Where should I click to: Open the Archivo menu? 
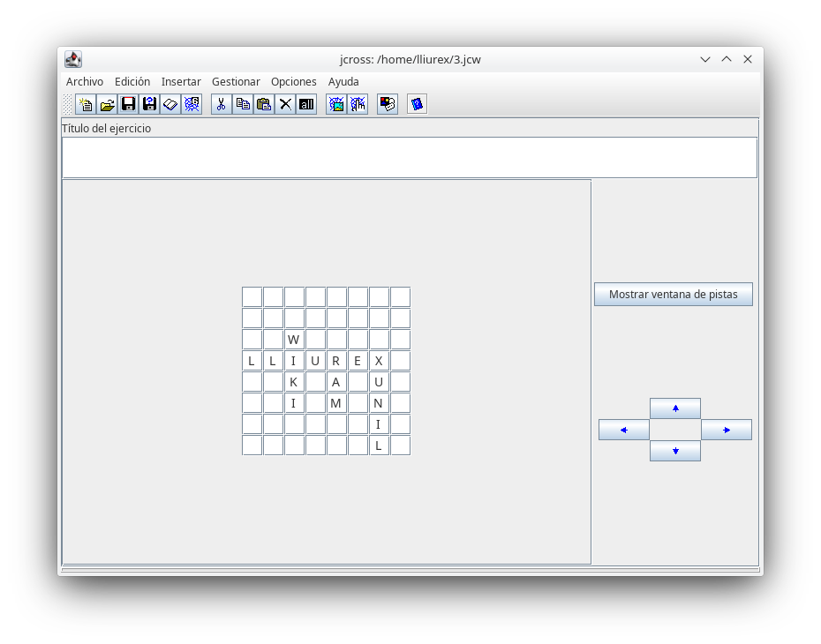click(85, 82)
